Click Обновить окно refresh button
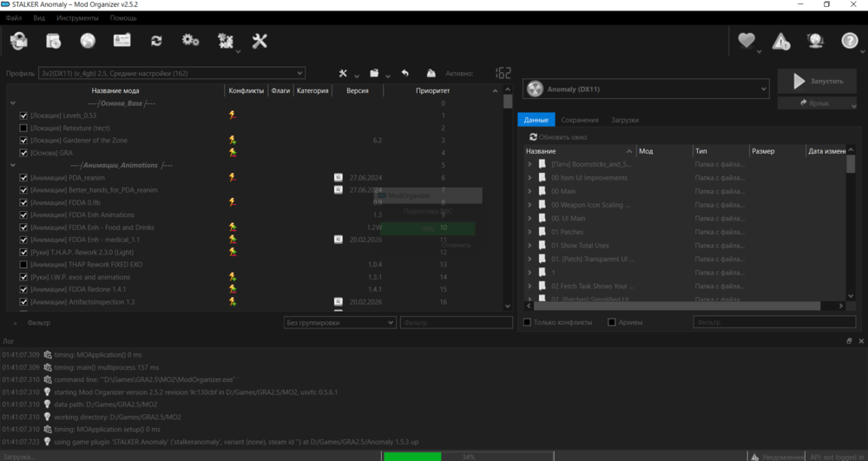The width and height of the screenshot is (868, 461). click(558, 136)
